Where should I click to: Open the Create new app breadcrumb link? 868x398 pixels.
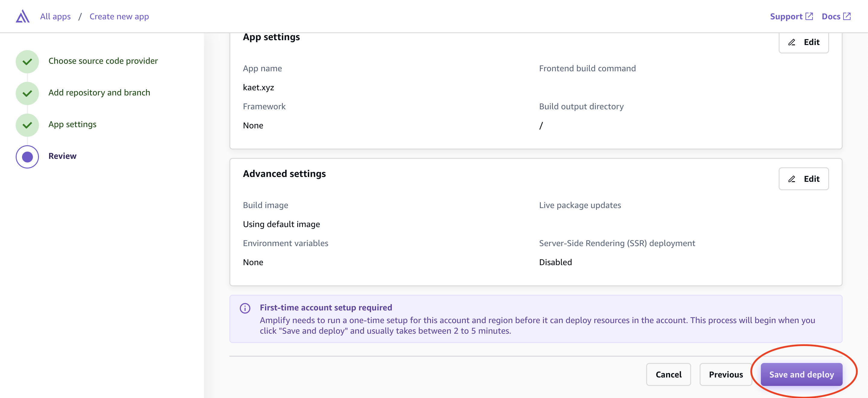119,17
